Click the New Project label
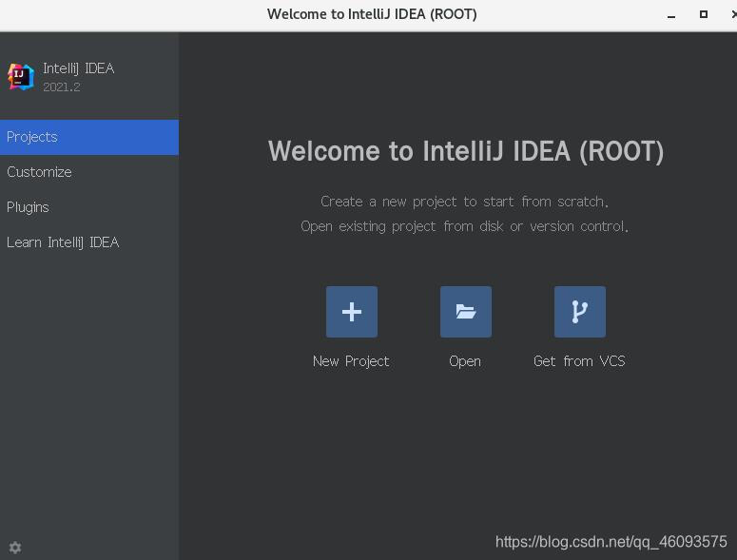 (351, 361)
